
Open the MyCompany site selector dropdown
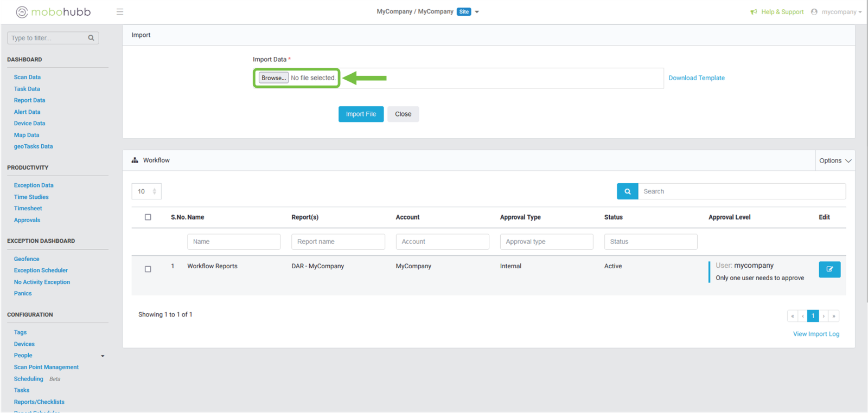pyautogui.click(x=477, y=12)
